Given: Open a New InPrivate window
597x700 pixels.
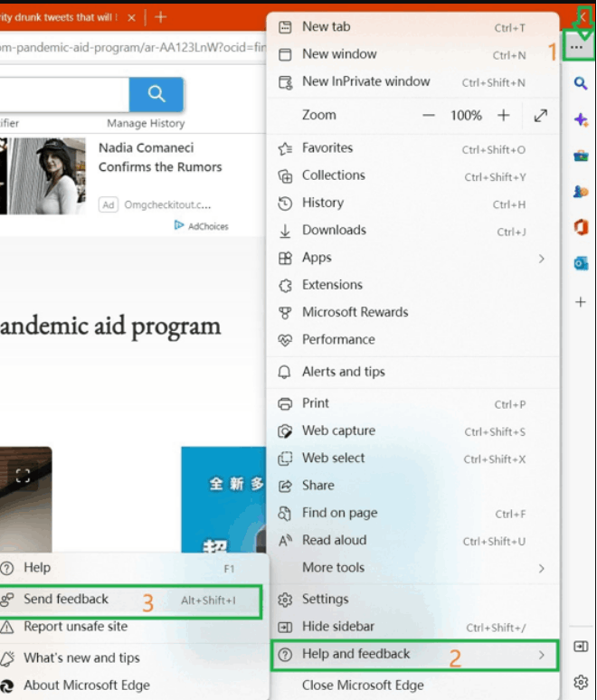Looking at the screenshot, I should pos(413,81).
